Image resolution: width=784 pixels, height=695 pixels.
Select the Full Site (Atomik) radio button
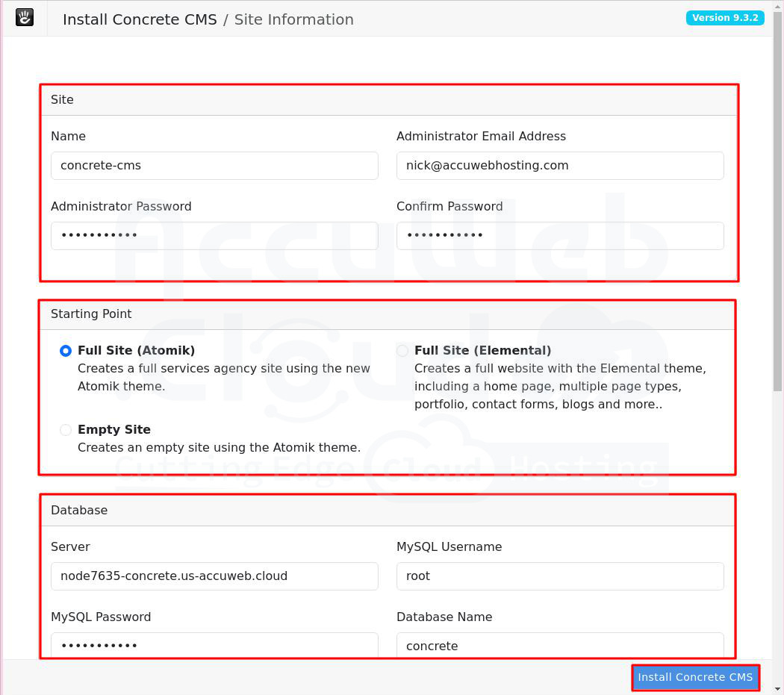tap(66, 351)
